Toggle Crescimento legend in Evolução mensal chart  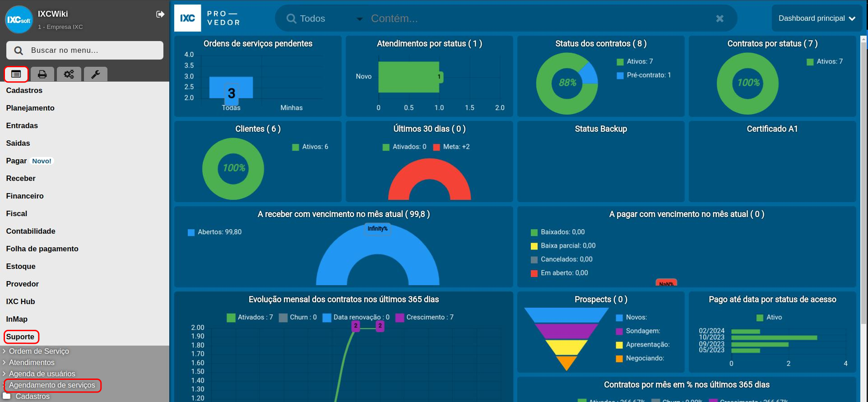point(425,317)
